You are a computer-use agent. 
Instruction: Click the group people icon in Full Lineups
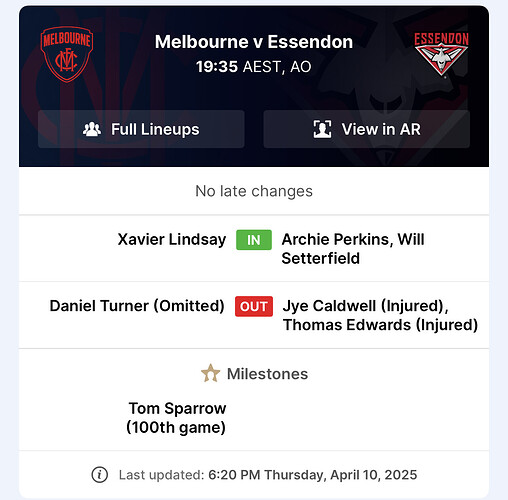click(x=92, y=129)
